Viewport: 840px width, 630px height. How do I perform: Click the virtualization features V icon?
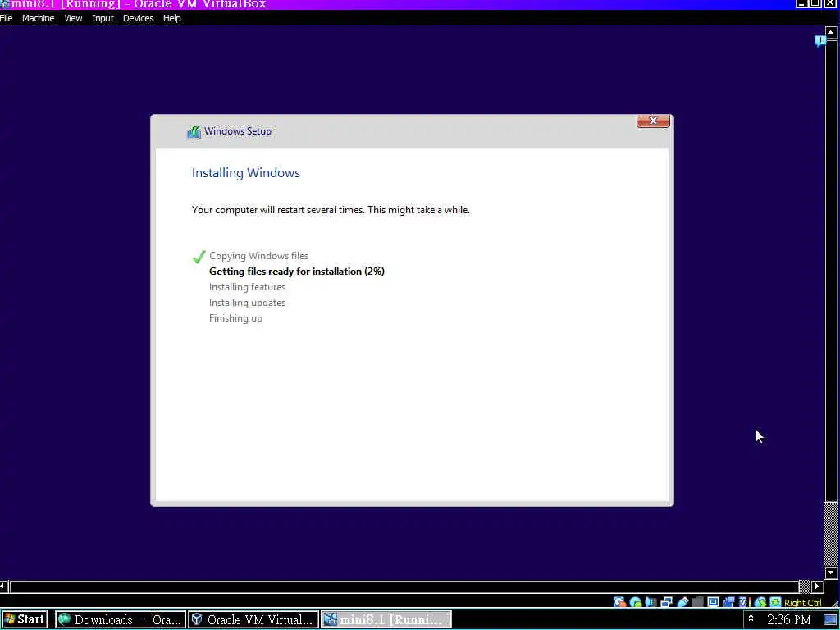[743, 602]
